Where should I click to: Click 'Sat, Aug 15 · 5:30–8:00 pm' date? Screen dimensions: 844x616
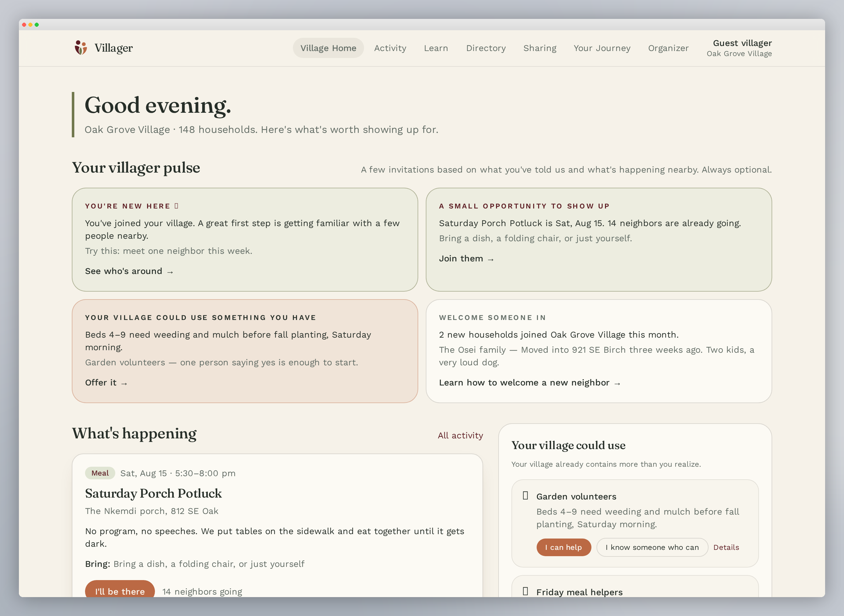coord(177,473)
